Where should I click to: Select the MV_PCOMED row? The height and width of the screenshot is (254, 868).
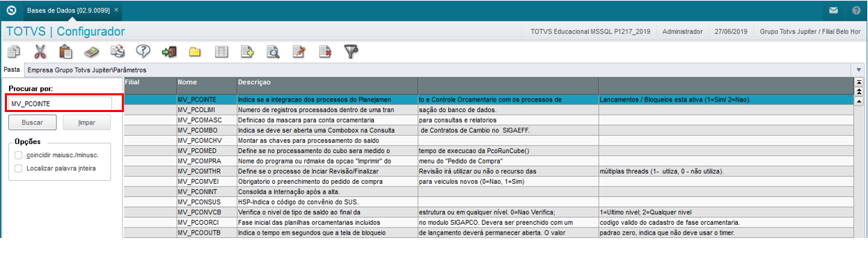(489, 150)
